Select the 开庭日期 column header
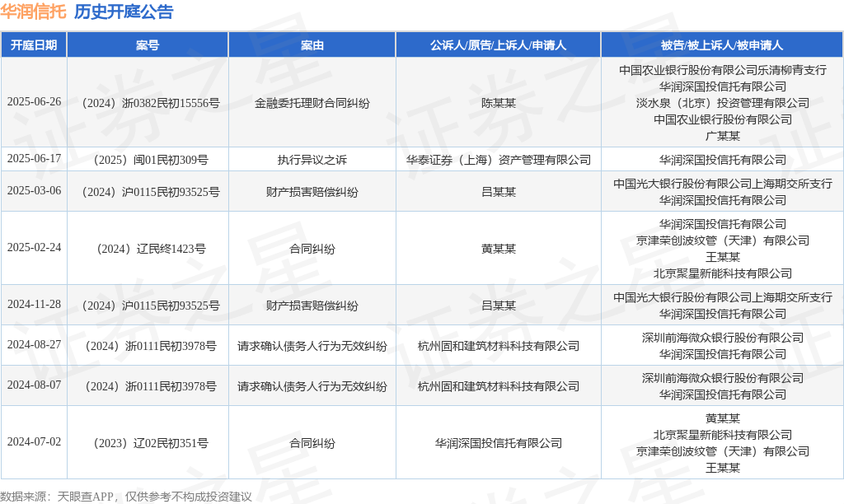 34,45
